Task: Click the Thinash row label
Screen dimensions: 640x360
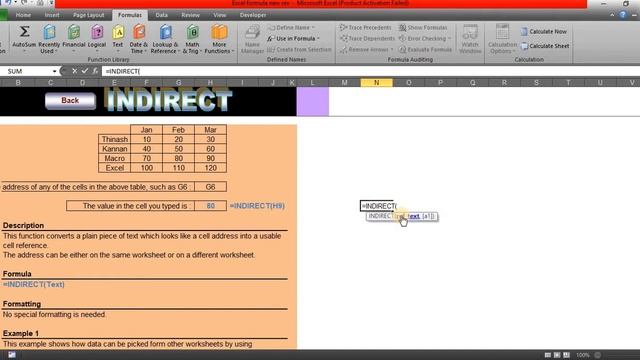Action: 114,139
